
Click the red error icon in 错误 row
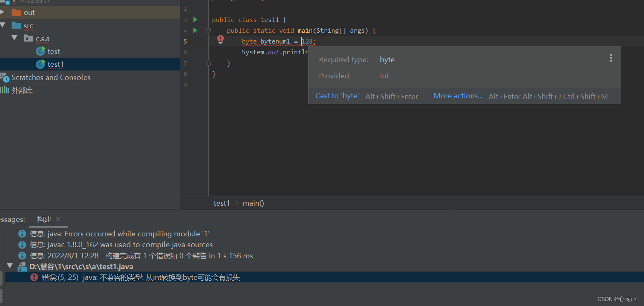pyautogui.click(x=34, y=277)
